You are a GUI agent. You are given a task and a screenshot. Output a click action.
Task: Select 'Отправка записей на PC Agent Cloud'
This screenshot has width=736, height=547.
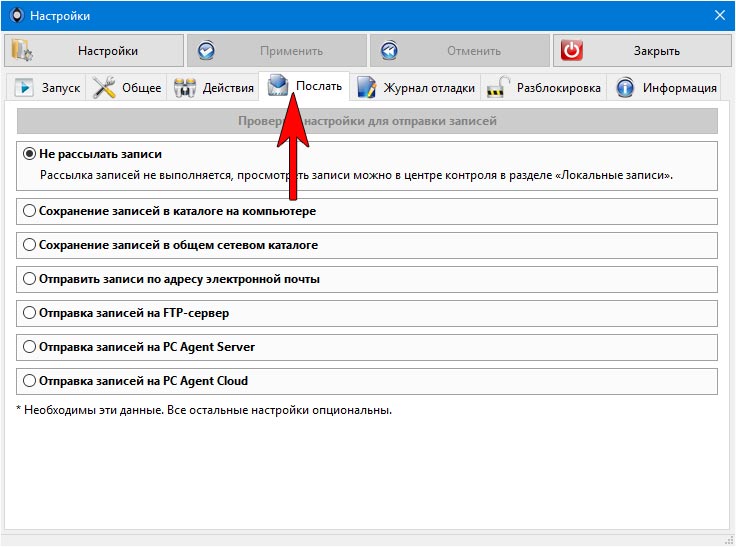point(29,381)
